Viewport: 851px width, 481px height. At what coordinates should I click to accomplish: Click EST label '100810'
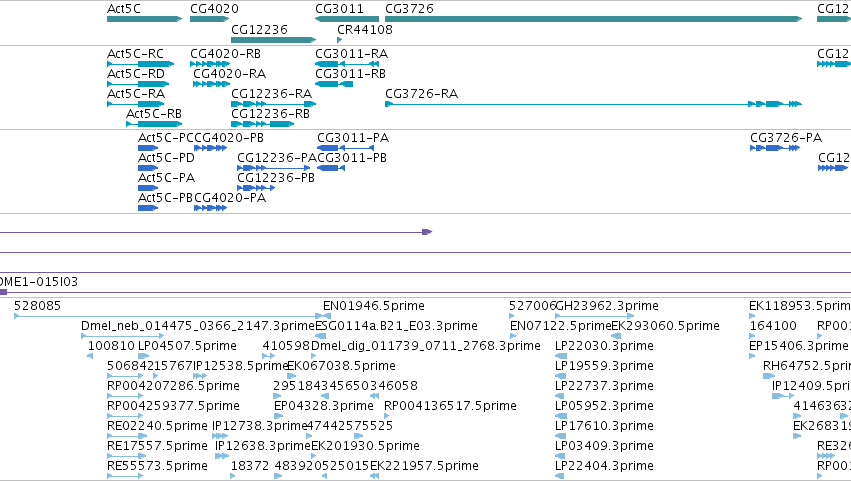(x=111, y=346)
